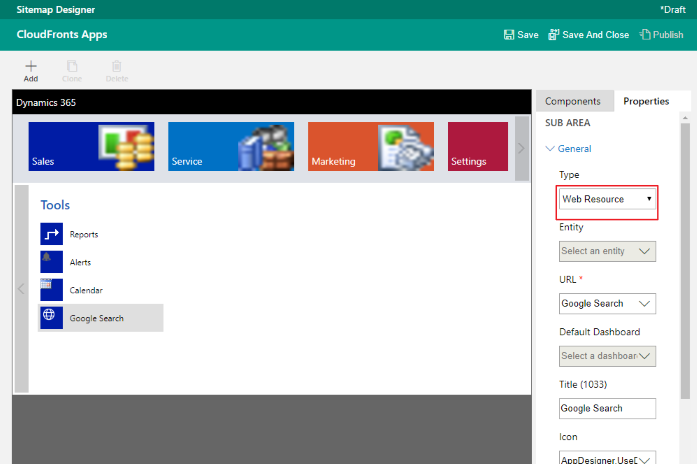Open the Type dropdown showing Web Resource
The image size is (697, 470).
tap(607, 199)
